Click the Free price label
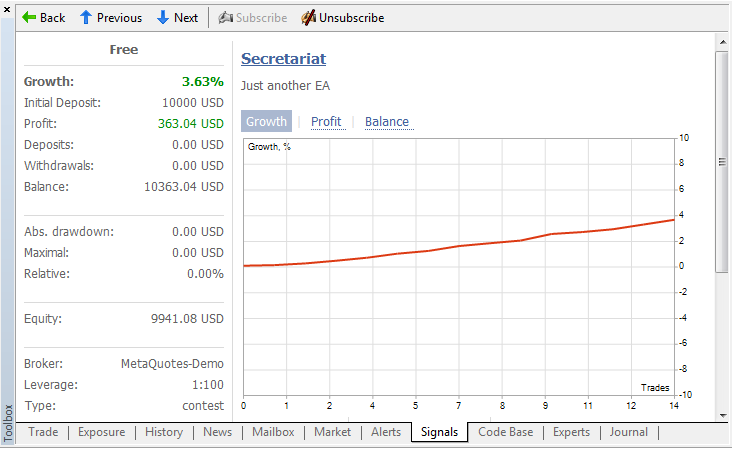Image resolution: width=732 pixels, height=449 pixels. coord(124,49)
